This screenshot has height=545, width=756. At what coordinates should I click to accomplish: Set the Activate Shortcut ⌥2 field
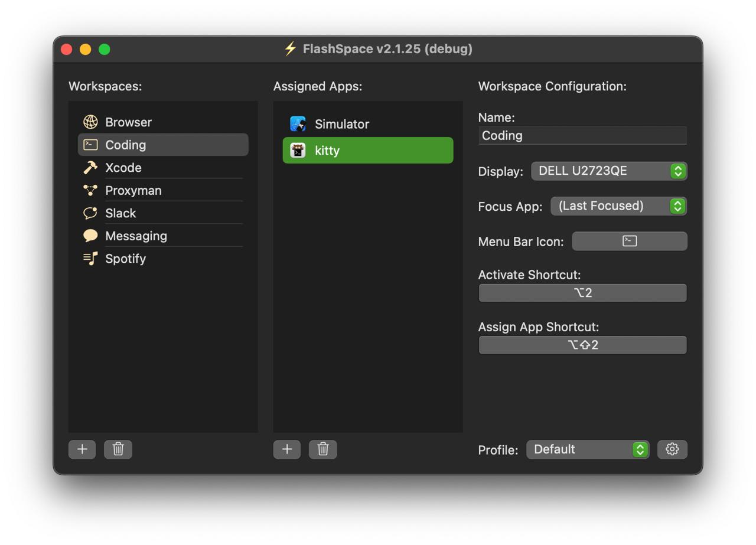coord(582,293)
